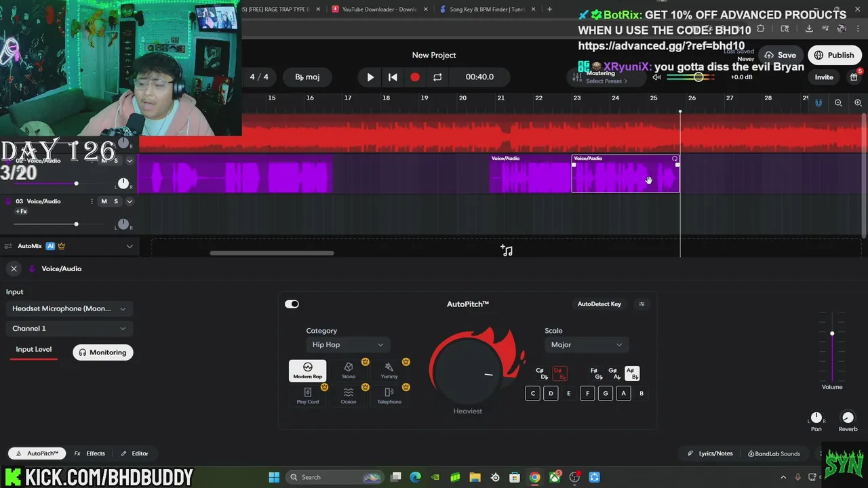868x488 pixels.
Task: Click the Invite button
Action: (824, 77)
